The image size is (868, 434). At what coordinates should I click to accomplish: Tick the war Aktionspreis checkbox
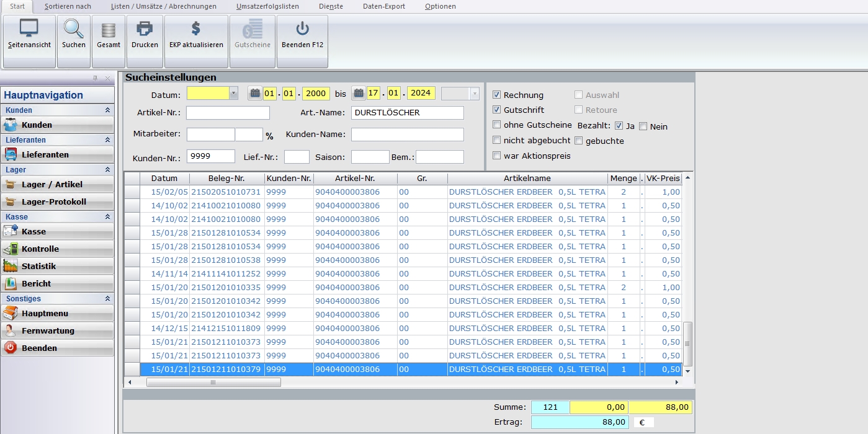[x=496, y=156]
